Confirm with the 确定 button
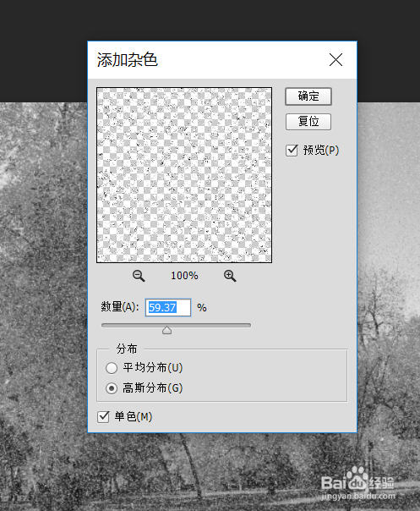The height and width of the screenshot is (511, 420). pos(308,96)
